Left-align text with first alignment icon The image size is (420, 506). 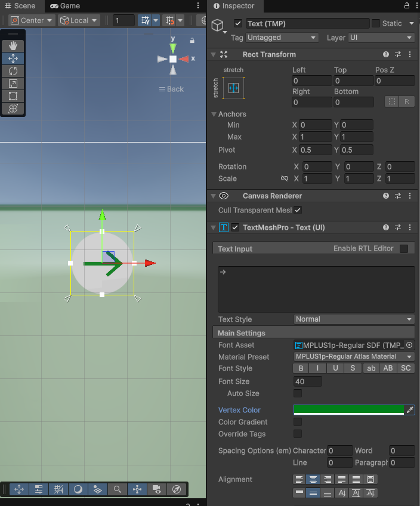coord(299,479)
